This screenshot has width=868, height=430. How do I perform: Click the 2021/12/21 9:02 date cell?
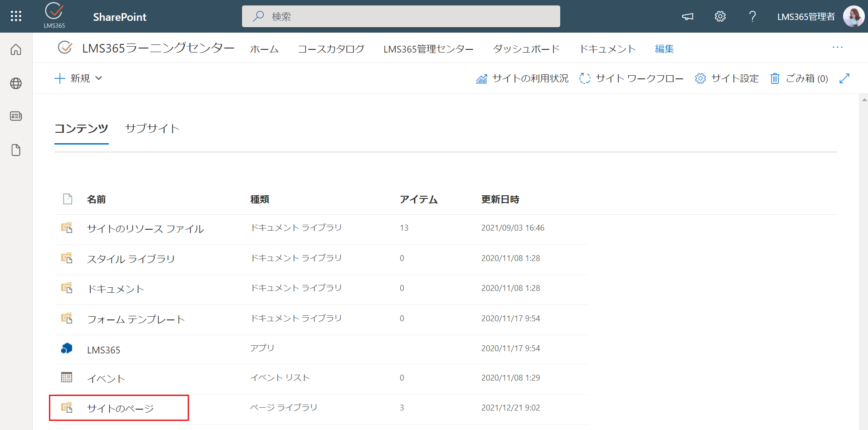click(x=510, y=408)
